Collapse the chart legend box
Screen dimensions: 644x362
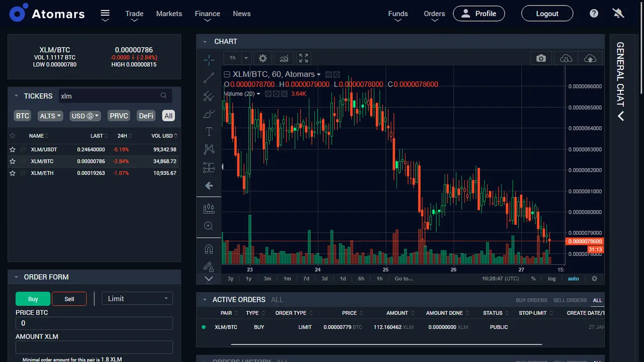[227, 74]
